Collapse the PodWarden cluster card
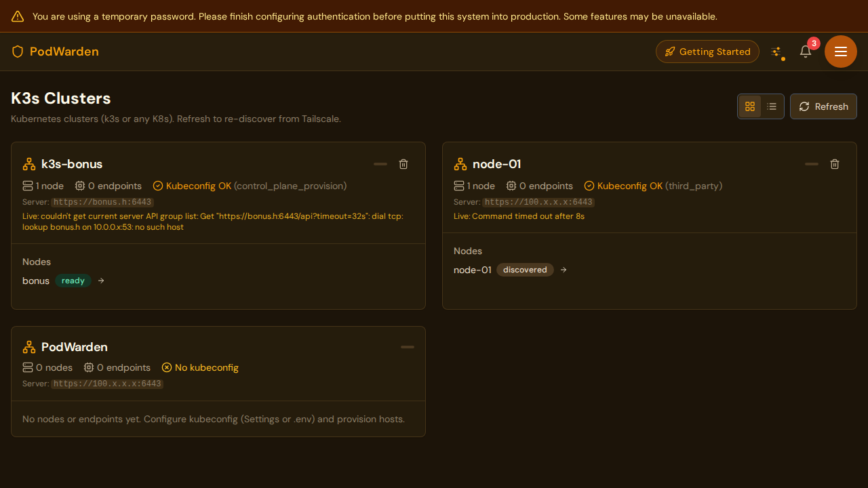This screenshot has width=868, height=488. coord(408,346)
